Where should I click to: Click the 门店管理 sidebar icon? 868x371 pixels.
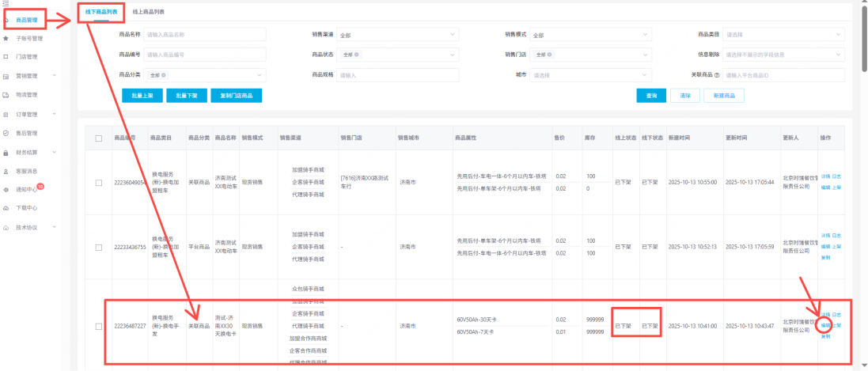click(x=6, y=57)
